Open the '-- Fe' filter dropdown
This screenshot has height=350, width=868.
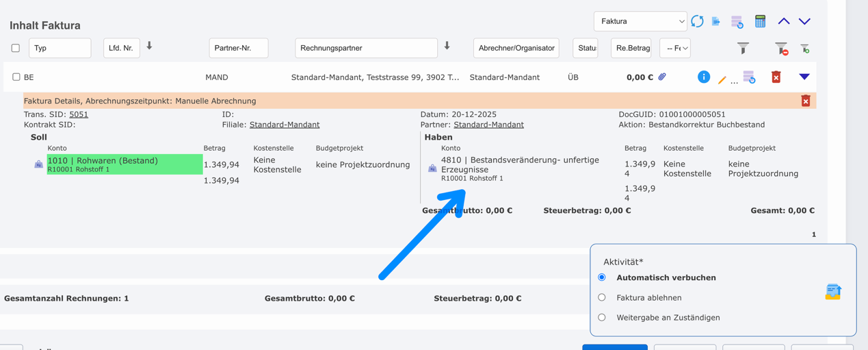click(675, 48)
